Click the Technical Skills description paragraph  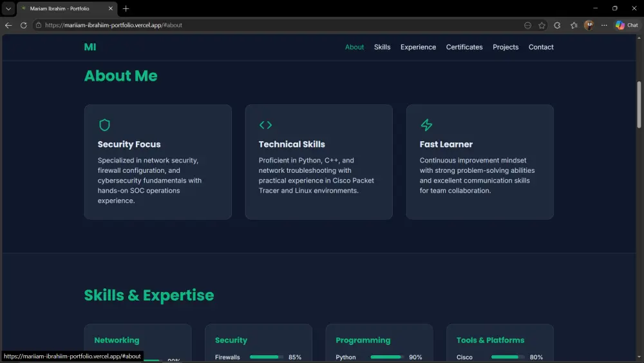click(x=316, y=175)
